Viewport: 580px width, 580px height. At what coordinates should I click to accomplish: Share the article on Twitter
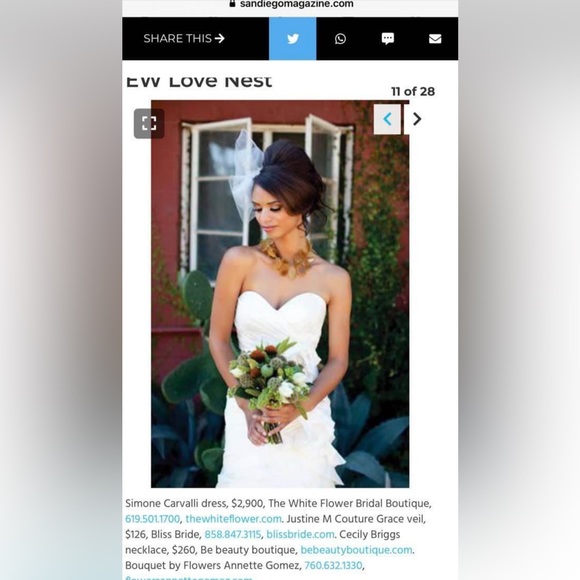coord(293,38)
